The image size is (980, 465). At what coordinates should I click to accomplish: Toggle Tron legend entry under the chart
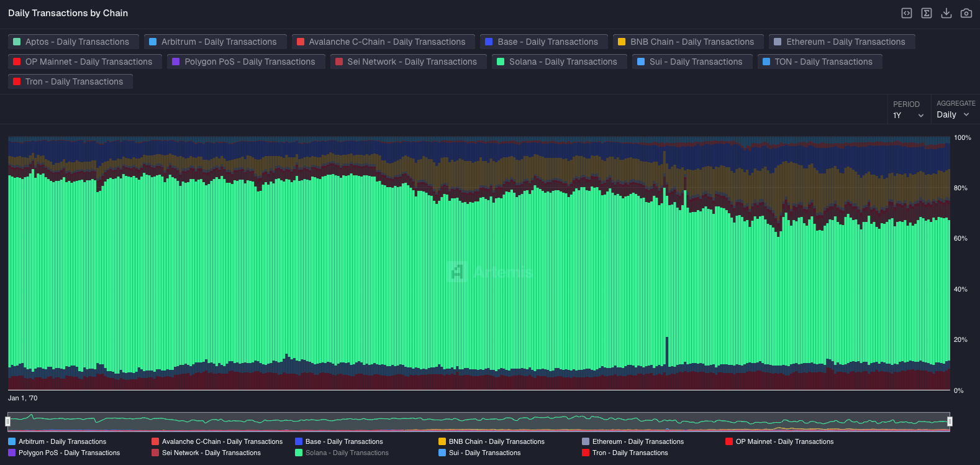(630, 453)
